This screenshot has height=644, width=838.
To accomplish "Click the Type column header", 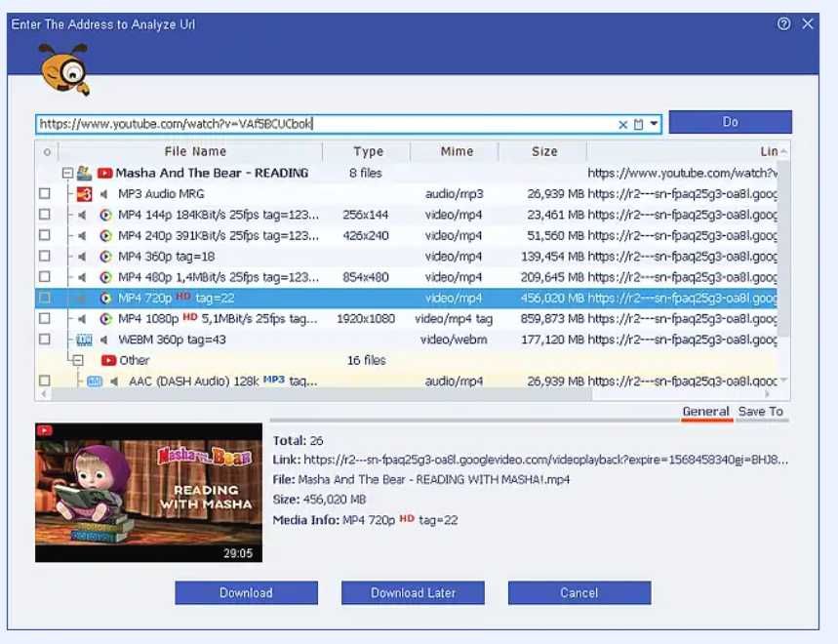I will [368, 152].
